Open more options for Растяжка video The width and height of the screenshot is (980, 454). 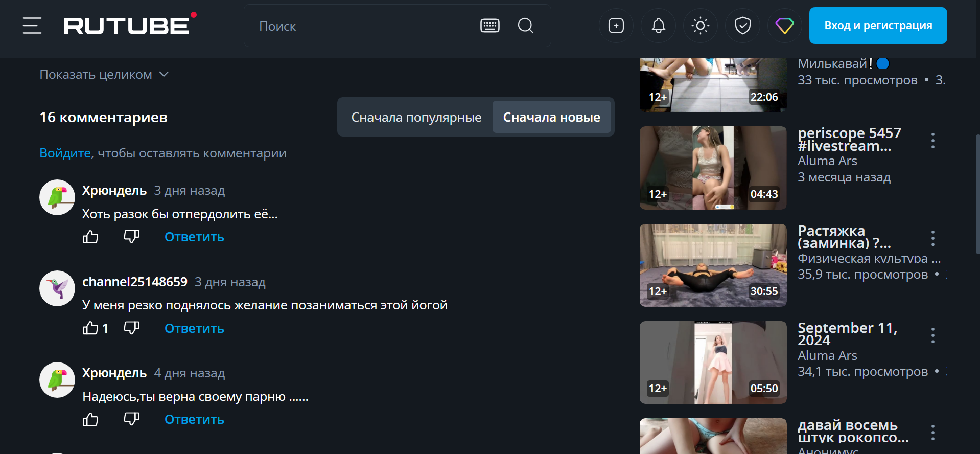[x=933, y=238]
